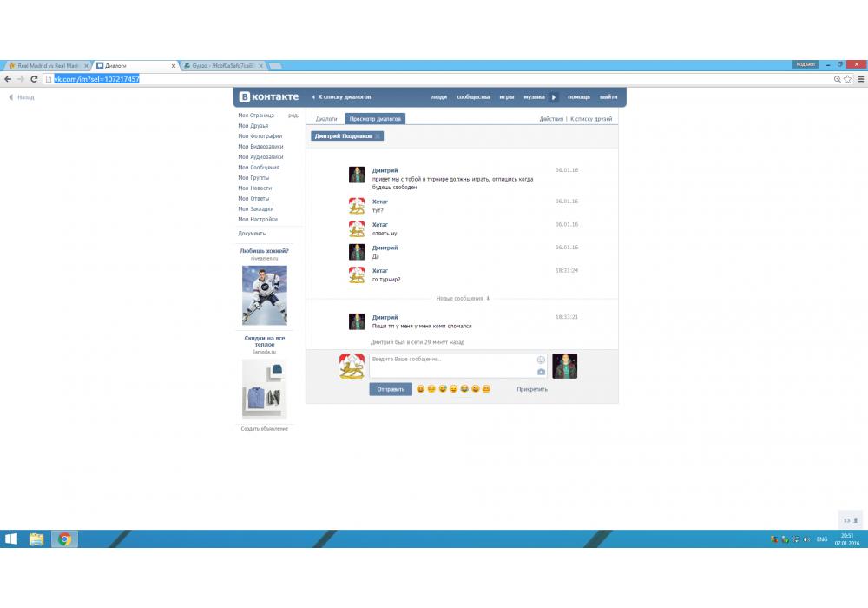Open Моя Страница in sidebar

256,116
